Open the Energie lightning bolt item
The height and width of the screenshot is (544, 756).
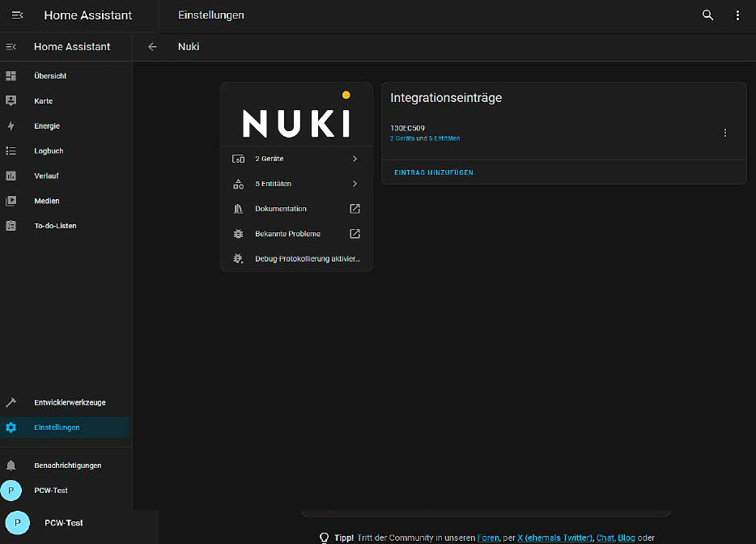(46, 126)
